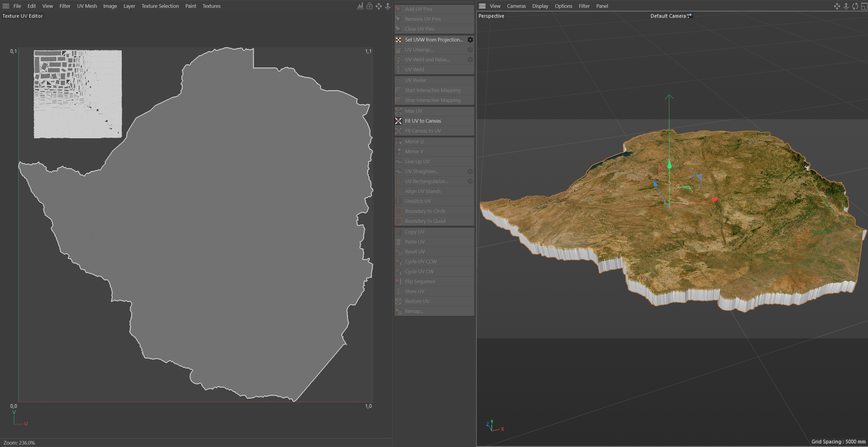Click the small UV islands thumbnail cluster
The width and height of the screenshot is (868, 447).
click(x=78, y=94)
